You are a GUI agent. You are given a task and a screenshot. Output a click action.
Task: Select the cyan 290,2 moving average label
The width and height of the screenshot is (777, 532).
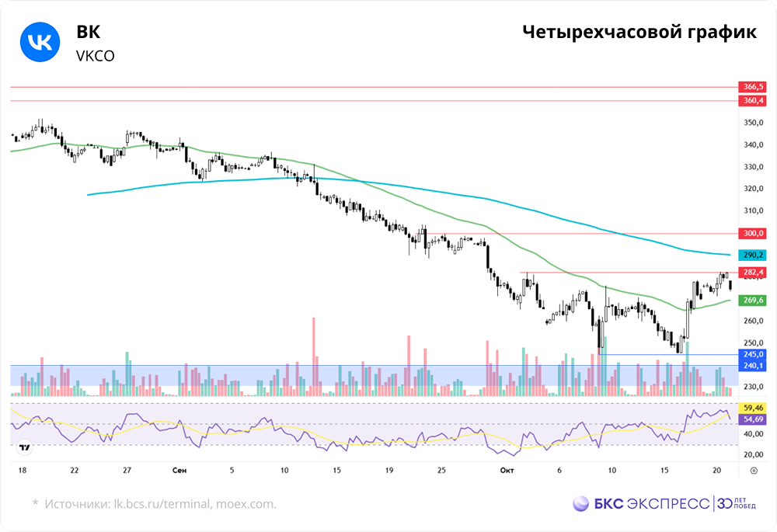pos(752,254)
